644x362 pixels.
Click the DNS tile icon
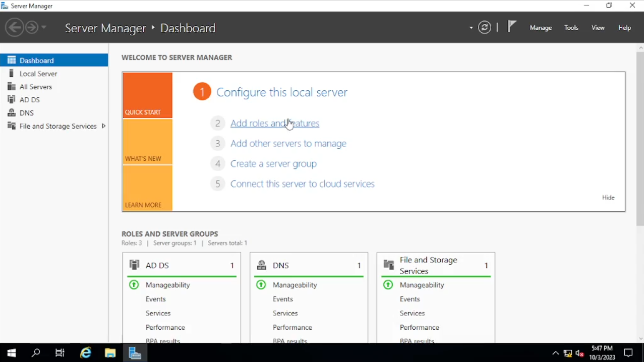261,265
